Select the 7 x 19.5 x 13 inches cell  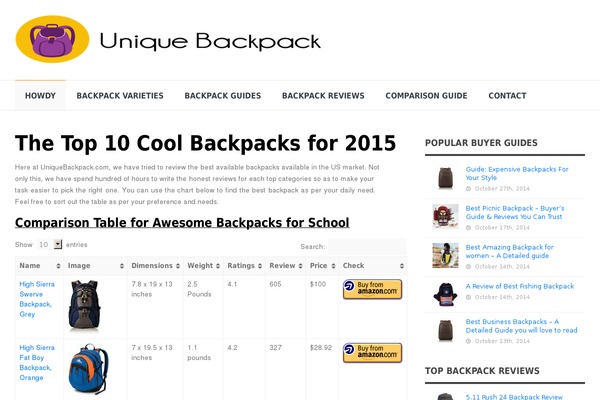pyautogui.click(x=152, y=353)
